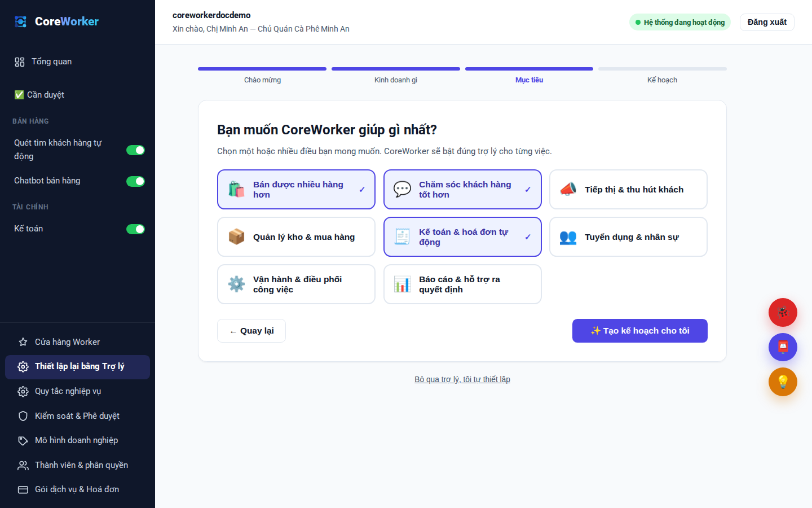Click the orange lightbulb floating button
The image size is (812, 508).
(x=783, y=382)
